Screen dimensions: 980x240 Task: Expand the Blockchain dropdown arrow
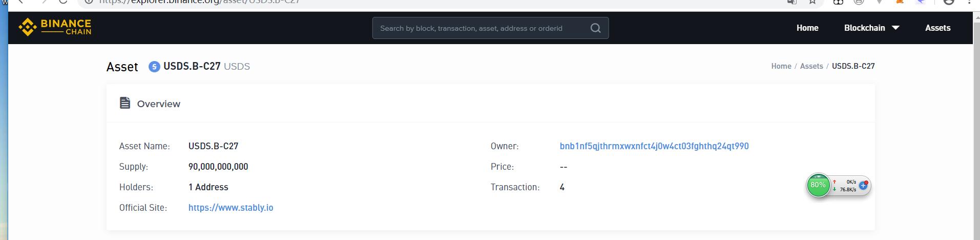pyautogui.click(x=895, y=28)
